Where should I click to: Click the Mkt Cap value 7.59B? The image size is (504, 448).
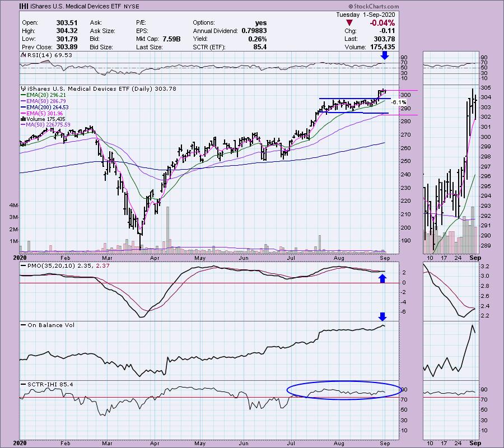click(x=171, y=39)
